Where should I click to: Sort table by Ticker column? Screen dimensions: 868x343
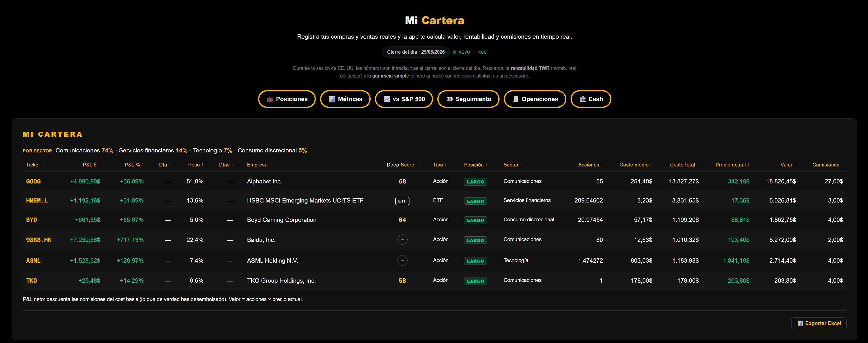click(35, 165)
